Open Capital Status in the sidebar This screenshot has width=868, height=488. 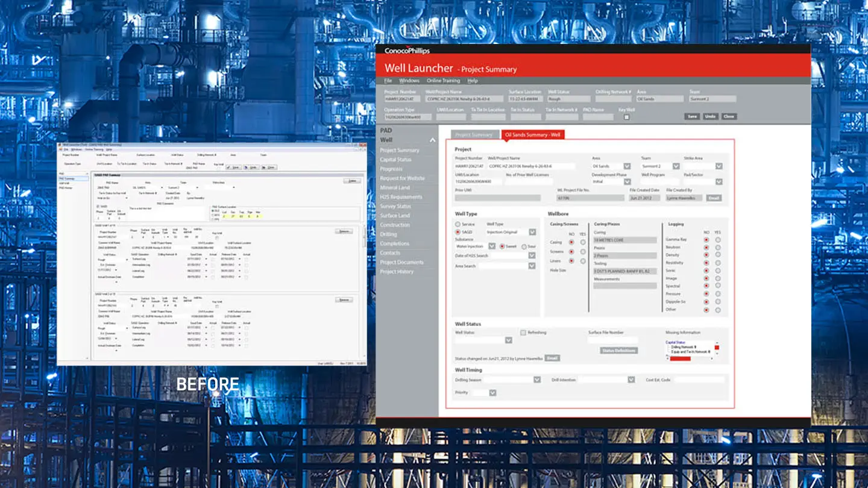point(395,160)
